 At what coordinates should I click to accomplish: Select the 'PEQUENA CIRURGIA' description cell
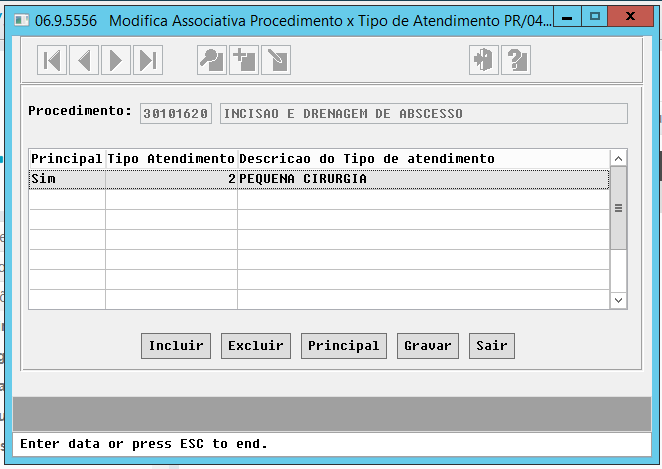pos(423,179)
